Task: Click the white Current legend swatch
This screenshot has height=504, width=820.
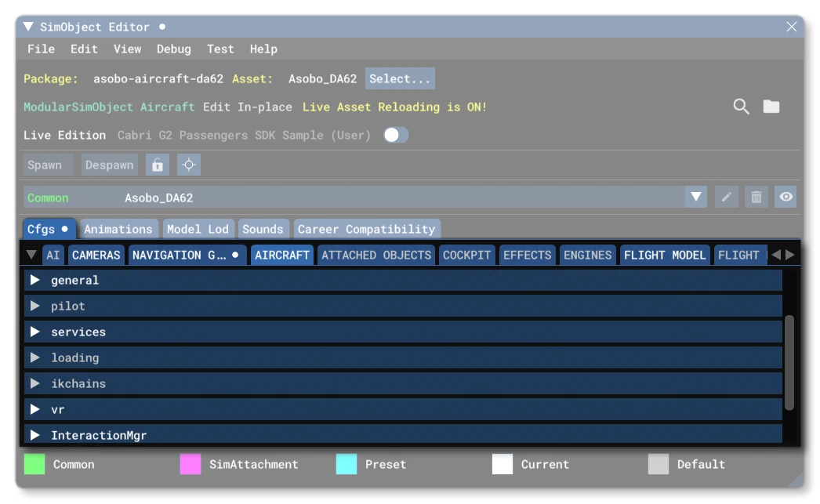Action: click(502, 464)
